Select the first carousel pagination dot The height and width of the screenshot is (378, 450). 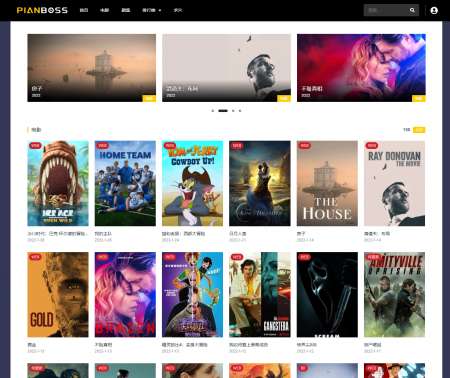tap(213, 111)
